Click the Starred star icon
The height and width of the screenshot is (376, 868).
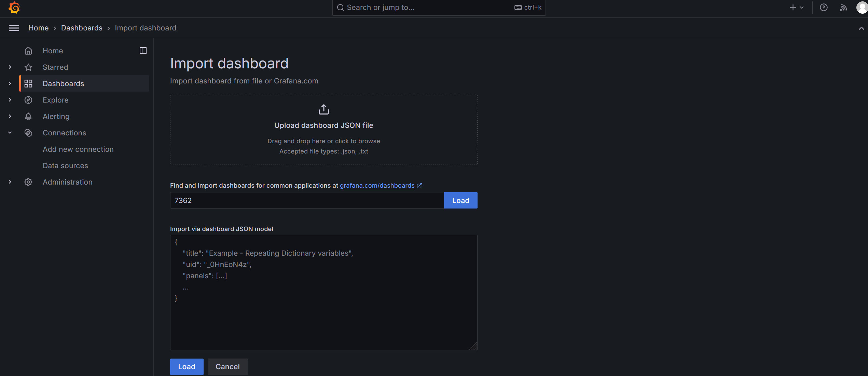(x=28, y=67)
